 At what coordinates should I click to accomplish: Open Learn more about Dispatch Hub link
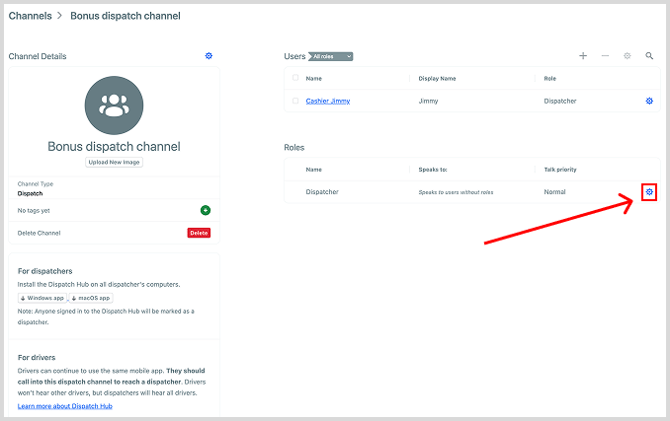coord(65,406)
